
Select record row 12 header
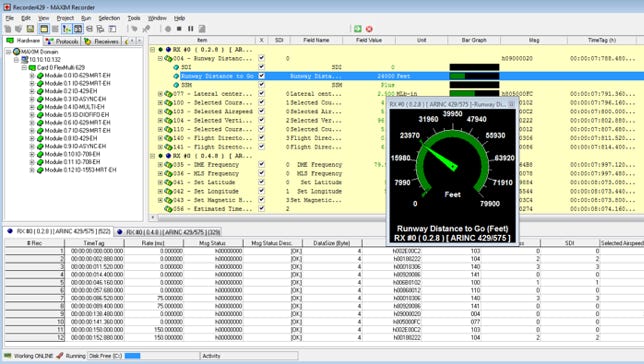34,337
